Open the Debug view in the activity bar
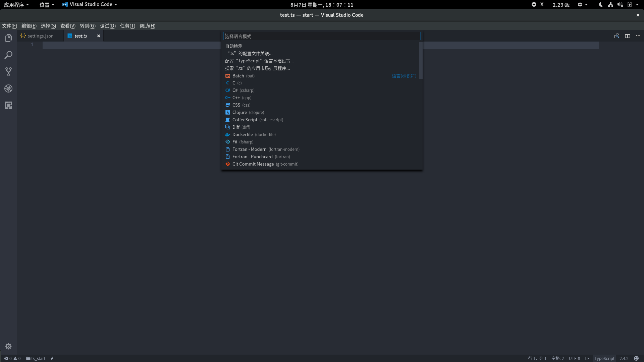This screenshot has width=644, height=362. [x=8, y=88]
